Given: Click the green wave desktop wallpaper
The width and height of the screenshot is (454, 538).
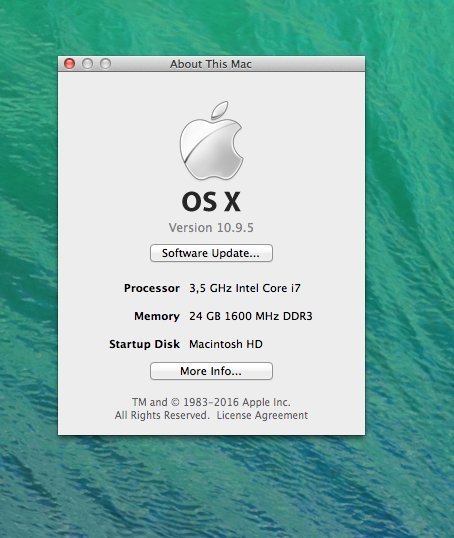Looking at the screenshot, I should tap(408, 240).
